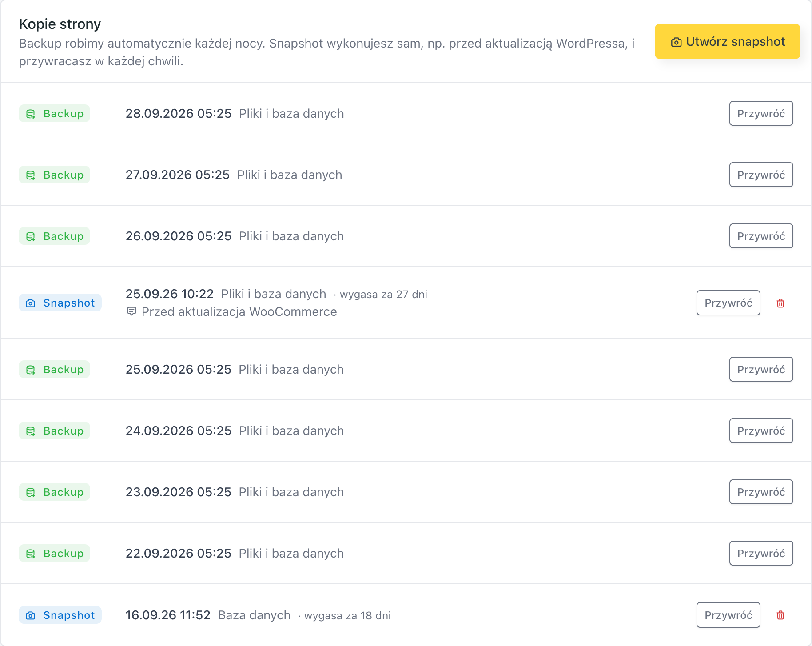Screen dimensions: 812x646
Task: Create a new snapshot
Action: click(727, 41)
